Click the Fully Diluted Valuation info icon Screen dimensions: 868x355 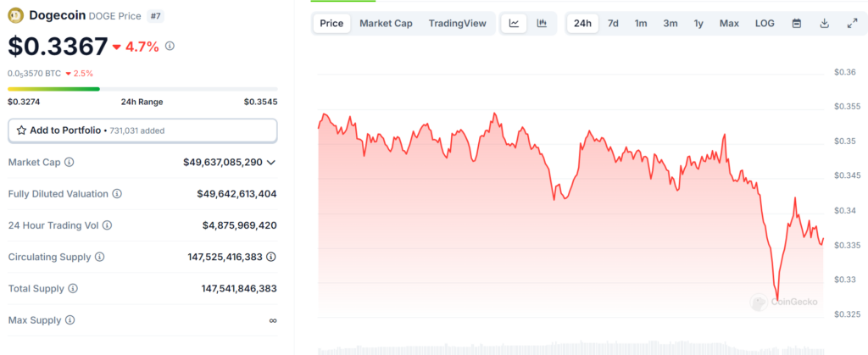pyautogui.click(x=117, y=193)
